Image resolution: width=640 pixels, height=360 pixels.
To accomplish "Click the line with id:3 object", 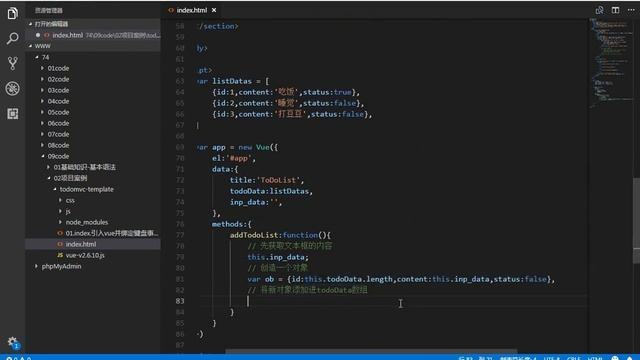I will point(292,114).
